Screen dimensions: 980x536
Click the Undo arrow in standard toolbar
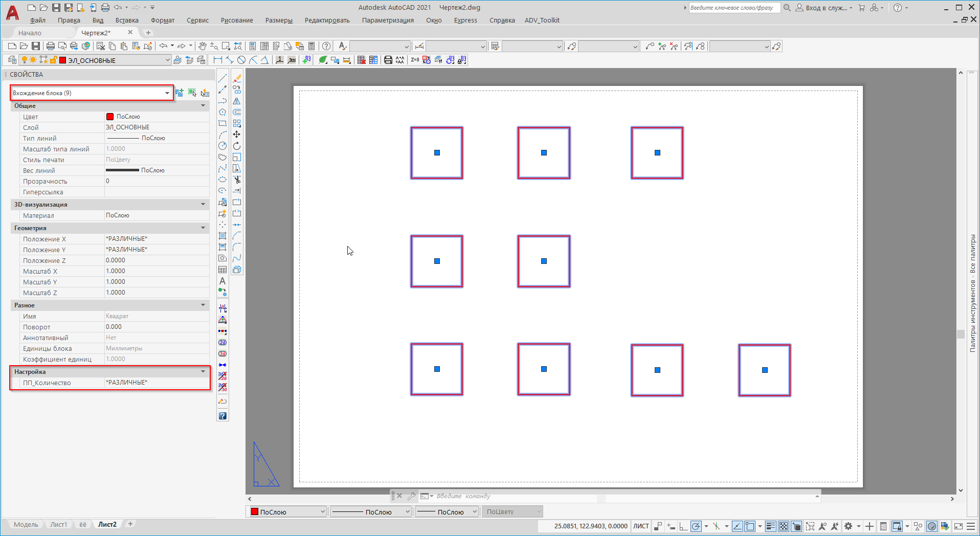click(163, 46)
